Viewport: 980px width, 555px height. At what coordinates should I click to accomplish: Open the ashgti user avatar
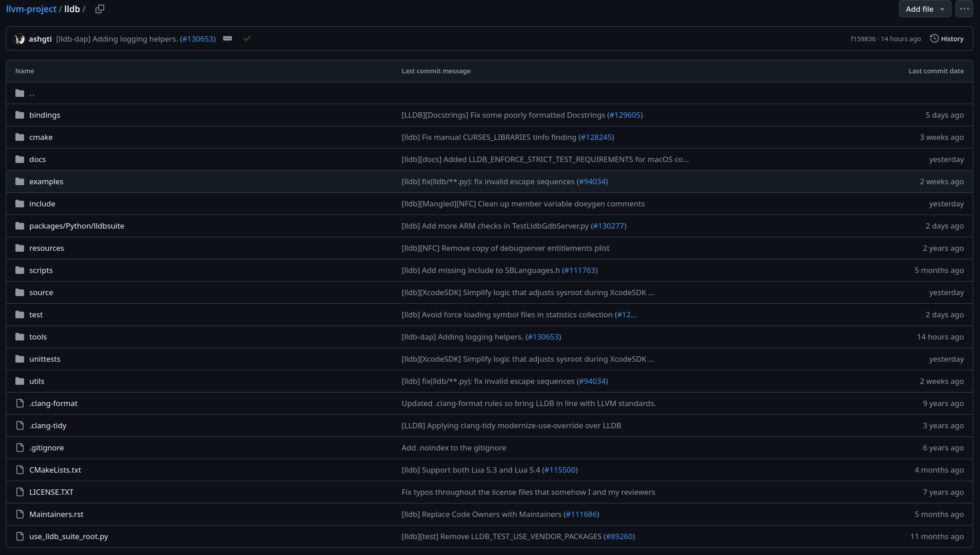point(19,39)
